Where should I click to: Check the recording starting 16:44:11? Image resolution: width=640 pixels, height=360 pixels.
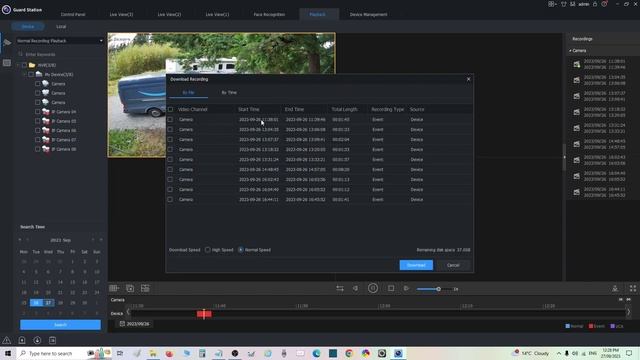[x=170, y=200]
